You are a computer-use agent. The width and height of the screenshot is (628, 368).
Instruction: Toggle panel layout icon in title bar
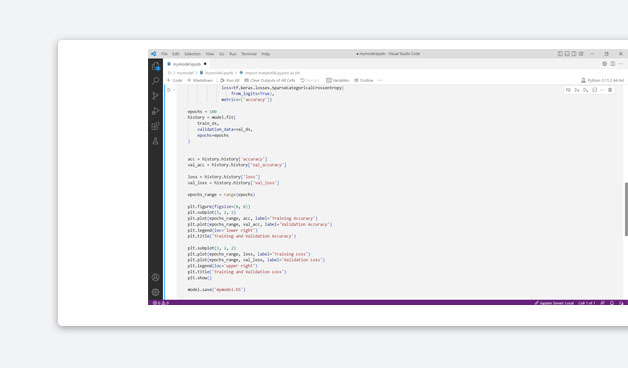pyautogui.click(x=567, y=54)
